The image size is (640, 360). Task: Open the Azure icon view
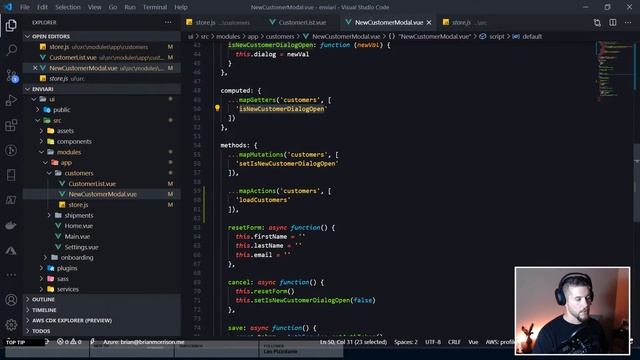11,250
